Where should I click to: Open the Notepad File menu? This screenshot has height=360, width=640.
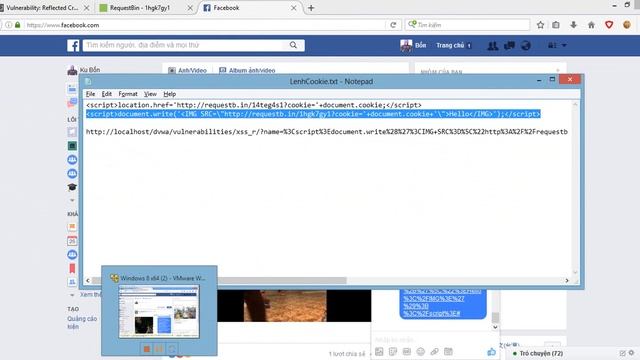tap(90, 94)
